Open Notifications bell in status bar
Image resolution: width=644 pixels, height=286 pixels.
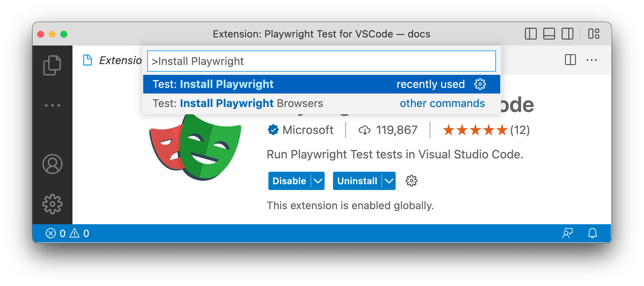pos(592,233)
